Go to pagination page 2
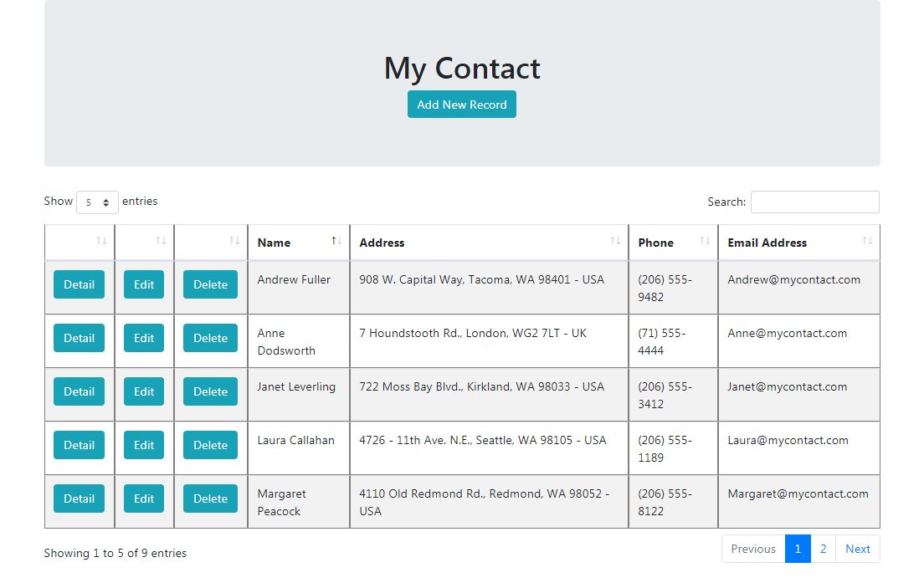 [824, 550]
